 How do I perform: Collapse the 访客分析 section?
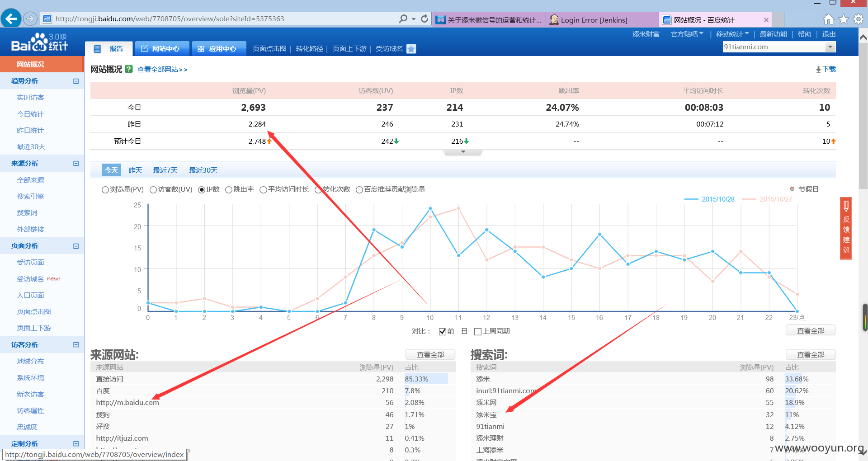coord(76,345)
